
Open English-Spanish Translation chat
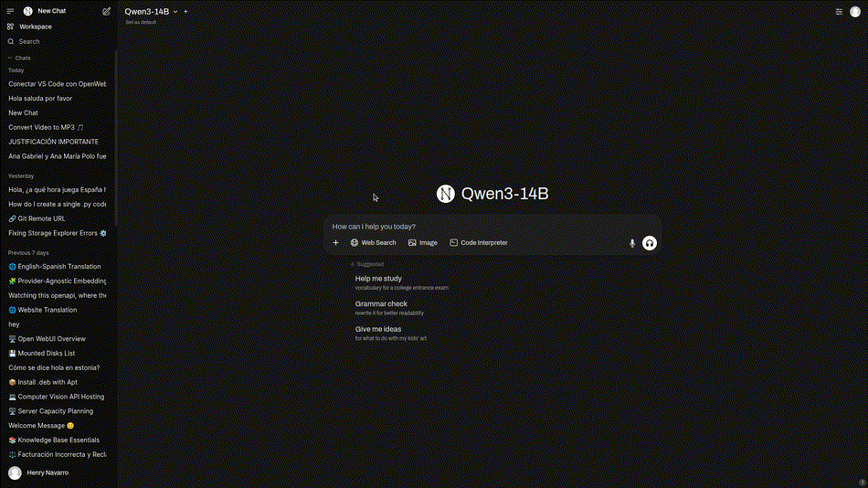click(x=57, y=267)
